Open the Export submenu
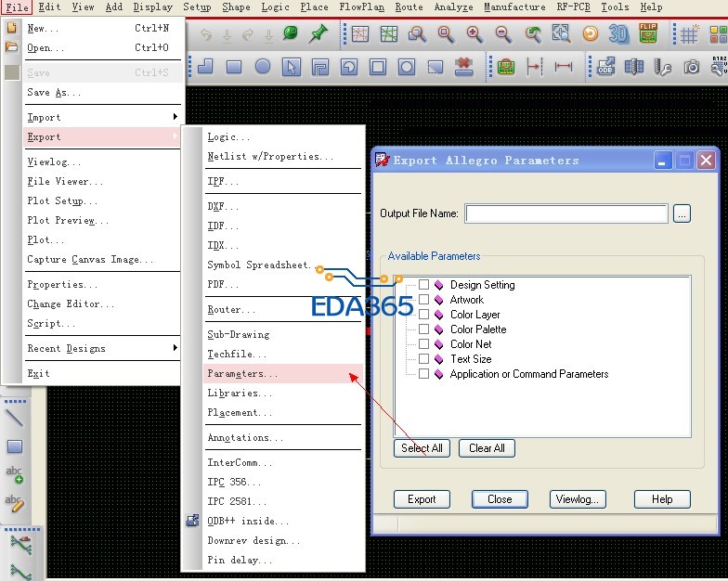 [x=102, y=137]
